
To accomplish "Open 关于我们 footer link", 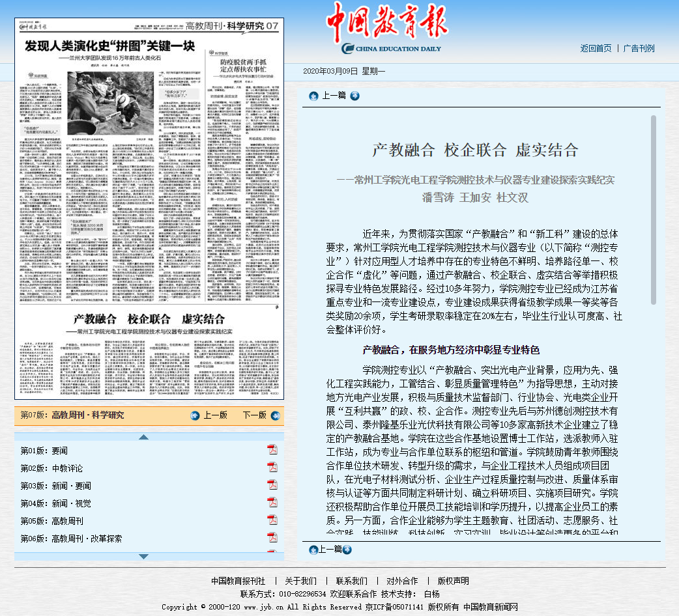I will click(300, 581).
